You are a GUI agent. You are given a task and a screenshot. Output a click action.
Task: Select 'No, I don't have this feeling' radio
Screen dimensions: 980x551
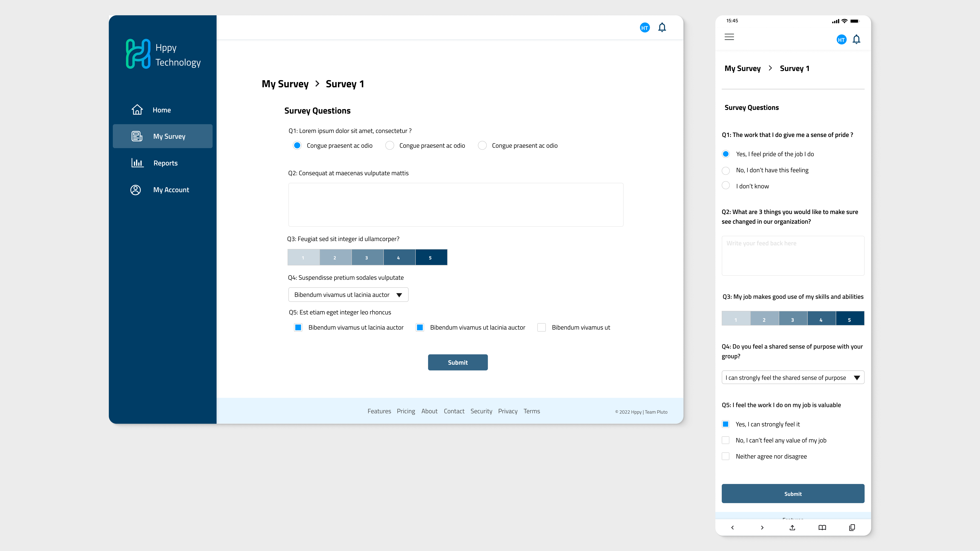[x=726, y=170]
